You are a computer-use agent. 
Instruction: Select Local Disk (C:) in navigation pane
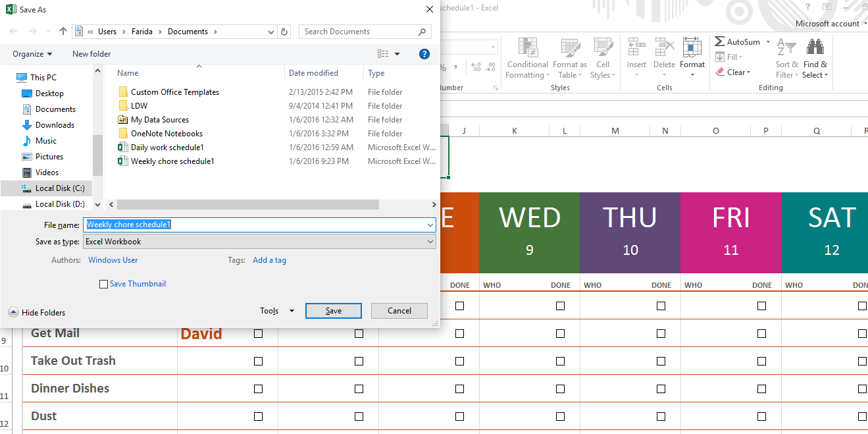[60, 188]
